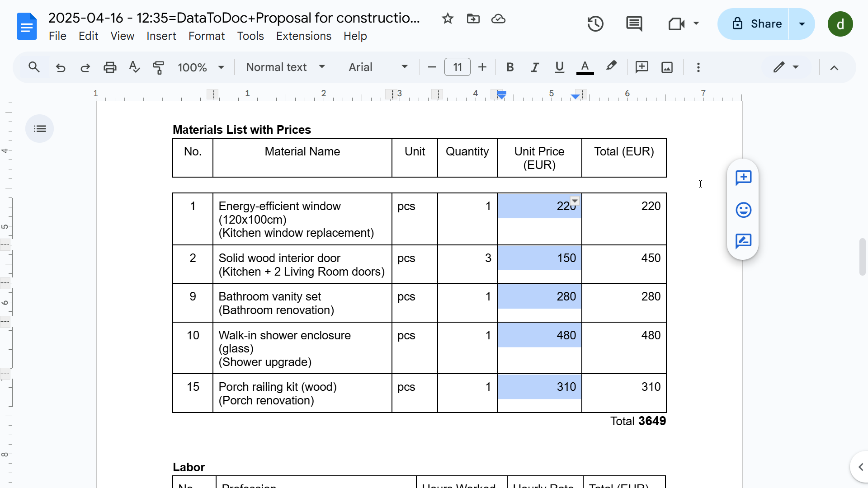Open the Tools menu
868x488 pixels.
250,36
